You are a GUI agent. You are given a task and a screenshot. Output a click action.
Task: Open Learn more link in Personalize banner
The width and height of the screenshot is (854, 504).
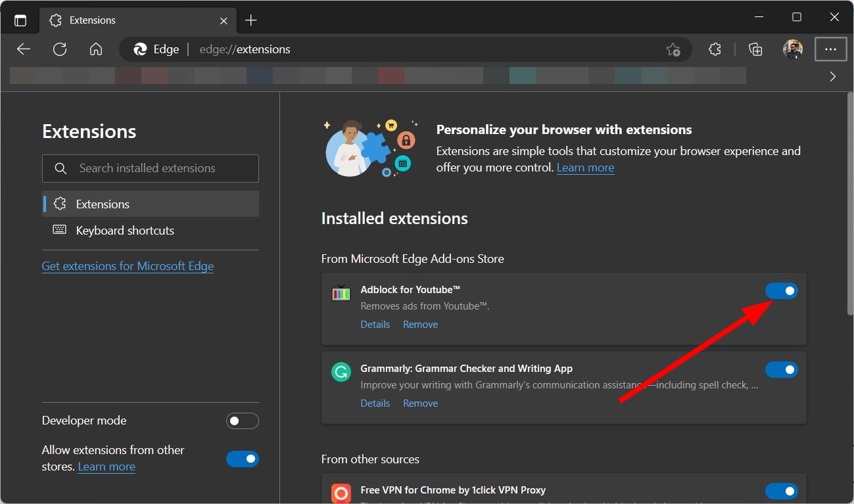click(585, 168)
